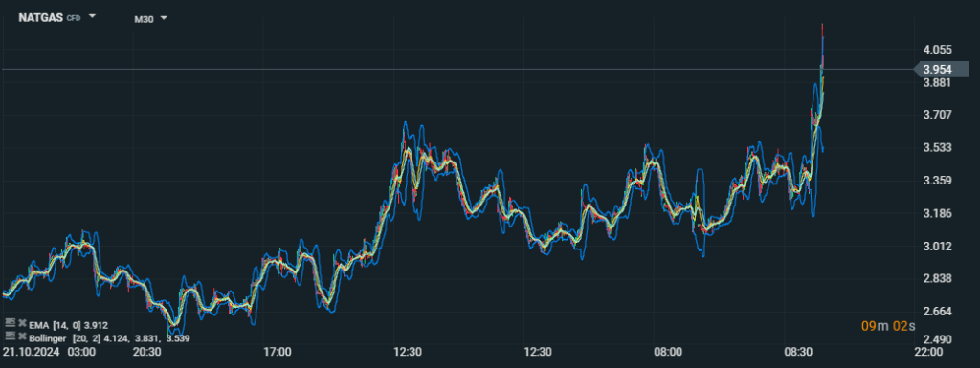Click the 08:00 time axis label
This screenshot has width=980, height=368.
(668, 352)
